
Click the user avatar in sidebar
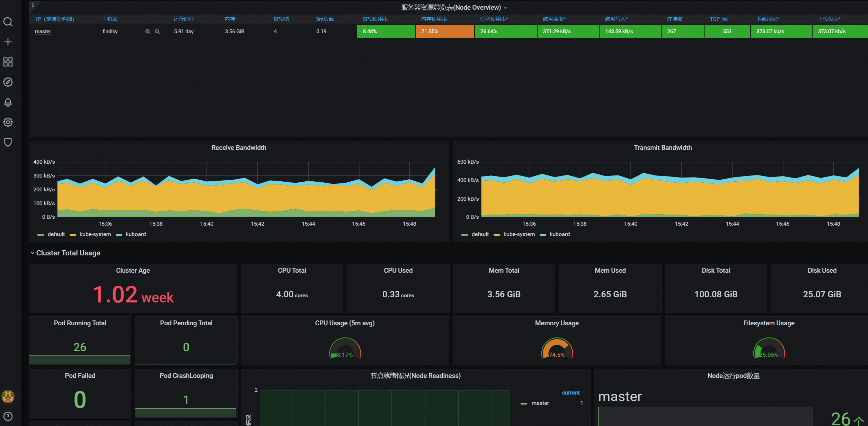8,397
